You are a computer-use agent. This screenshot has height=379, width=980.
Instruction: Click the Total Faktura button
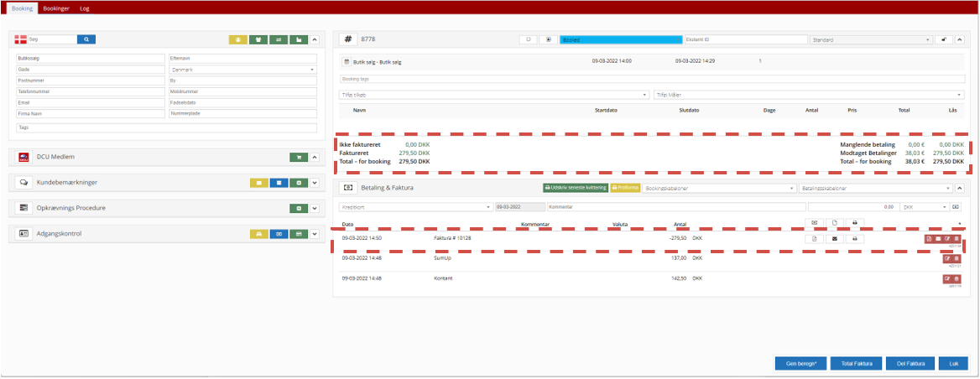point(857,363)
